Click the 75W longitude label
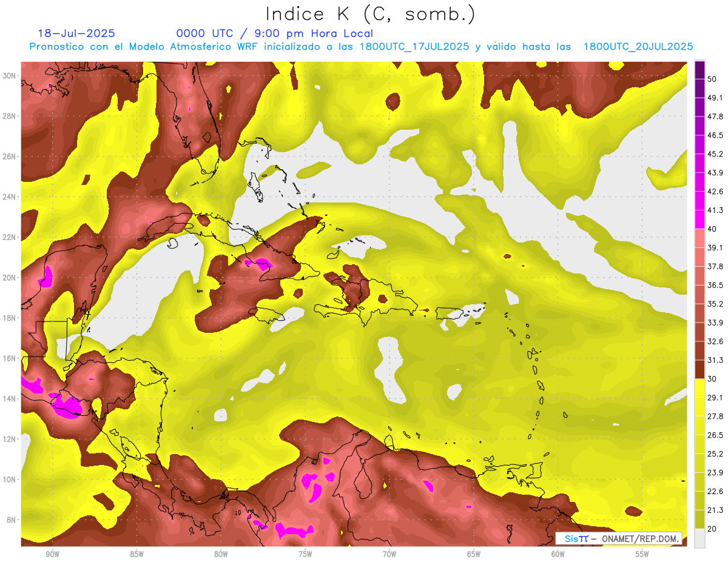The width and height of the screenshot is (728, 562). click(x=305, y=555)
